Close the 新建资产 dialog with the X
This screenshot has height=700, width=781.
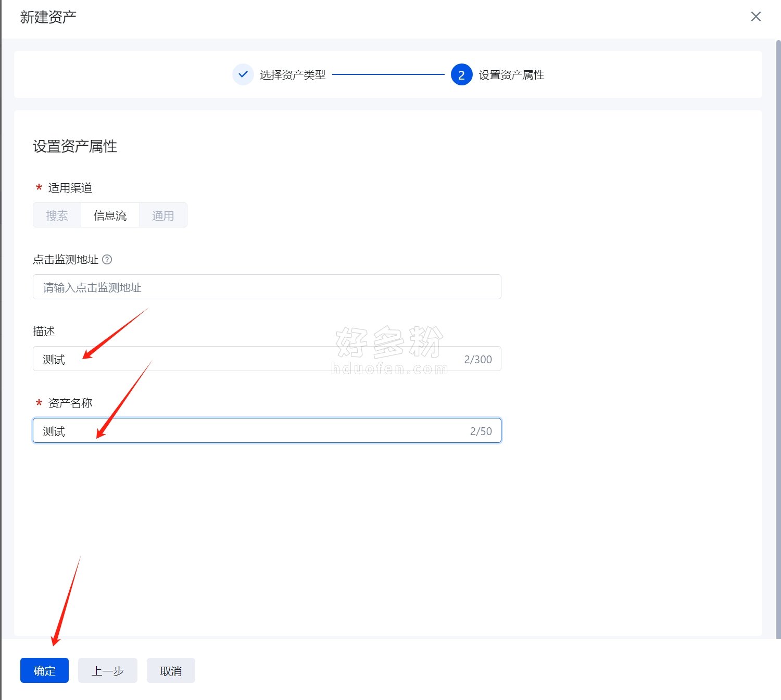(x=755, y=17)
